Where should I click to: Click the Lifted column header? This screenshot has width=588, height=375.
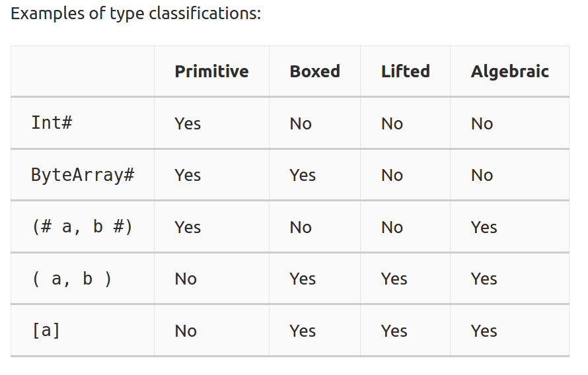coord(406,71)
